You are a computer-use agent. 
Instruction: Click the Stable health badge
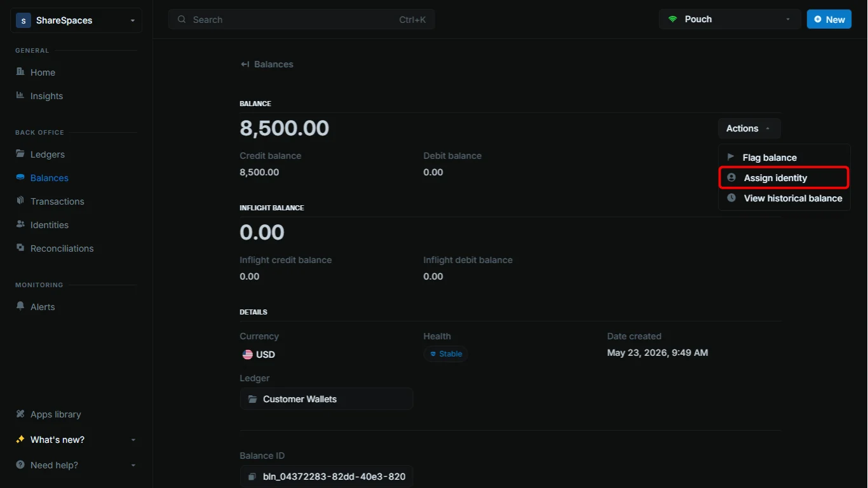click(445, 354)
